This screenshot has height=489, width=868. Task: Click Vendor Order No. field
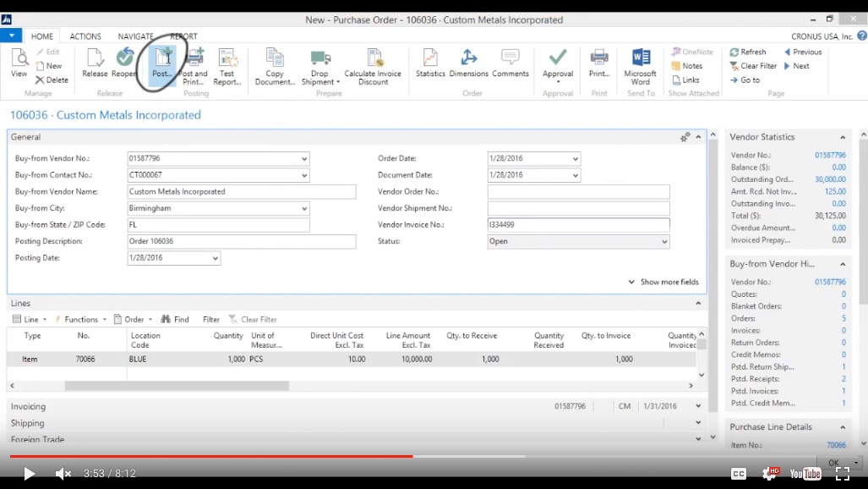pyautogui.click(x=578, y=192)
